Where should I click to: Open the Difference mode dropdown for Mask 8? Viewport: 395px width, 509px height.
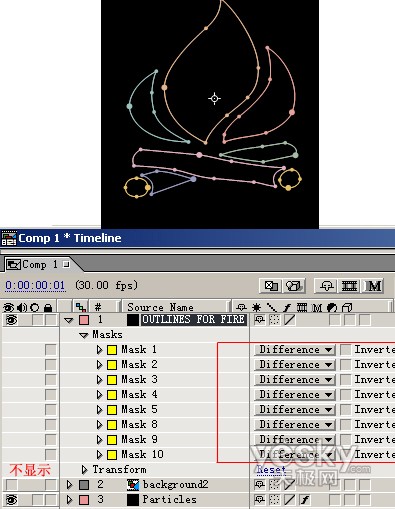pyautogui.click(x=295, y=425)
